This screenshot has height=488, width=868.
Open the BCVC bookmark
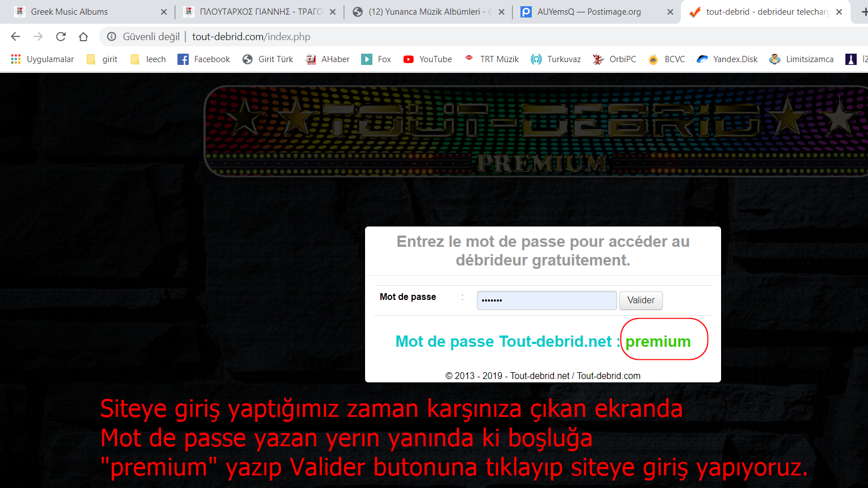667,59
